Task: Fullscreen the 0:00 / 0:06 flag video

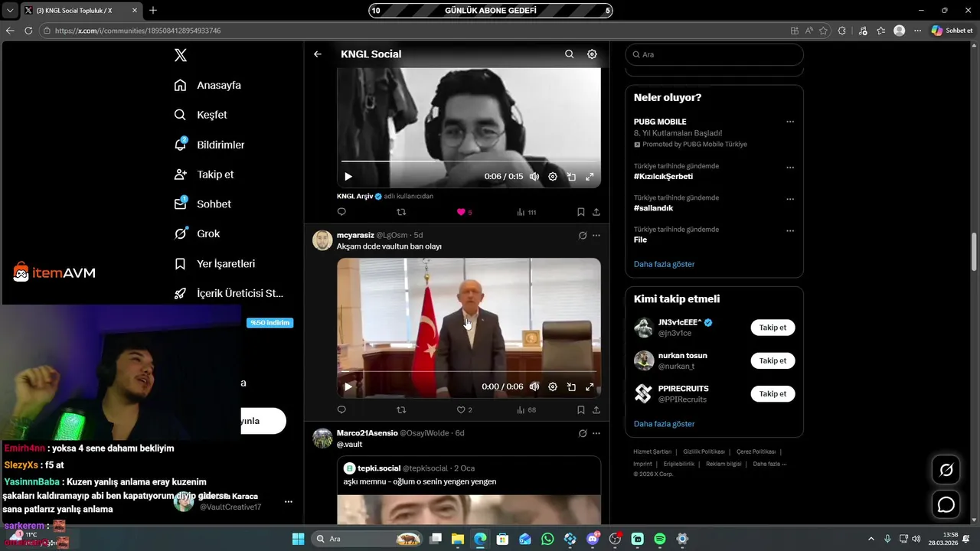Action: pos(590,387)
